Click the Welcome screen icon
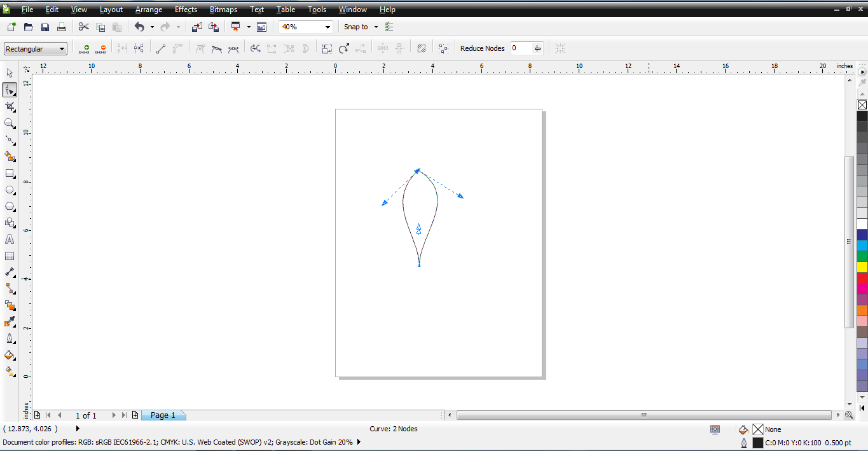 261,27
